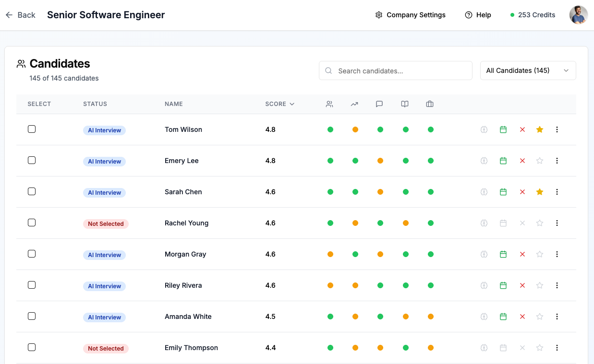Open the AI insights brain icon for Tom Wilson

[x=484, y=129]
